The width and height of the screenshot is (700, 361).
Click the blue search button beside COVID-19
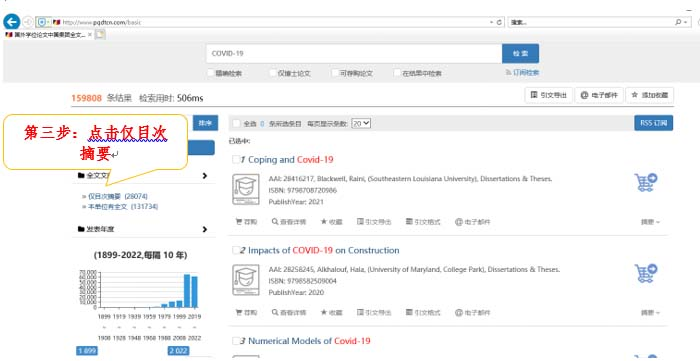(x=520, y=54)
